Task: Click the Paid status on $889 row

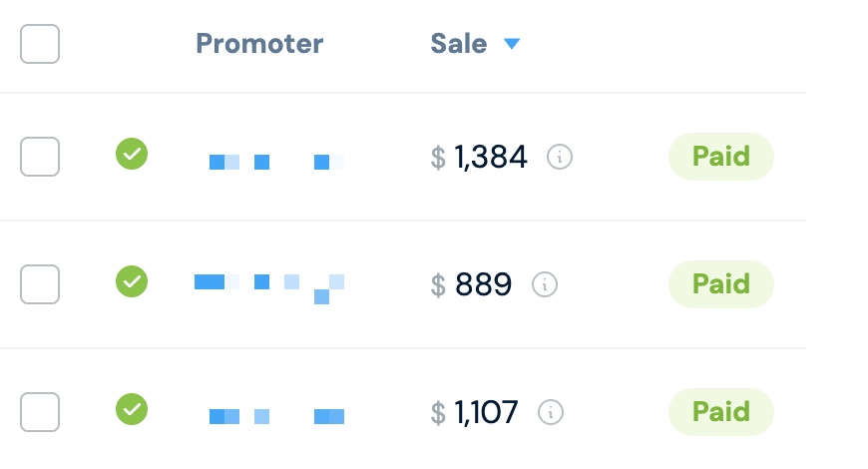Action: tap(720, 284)
